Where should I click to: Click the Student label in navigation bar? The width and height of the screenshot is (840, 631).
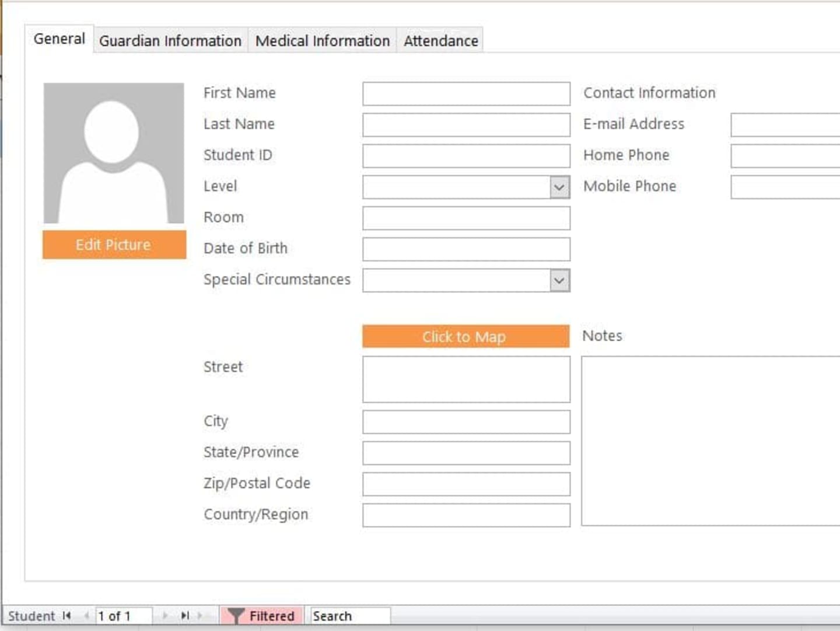coord(32,616)
